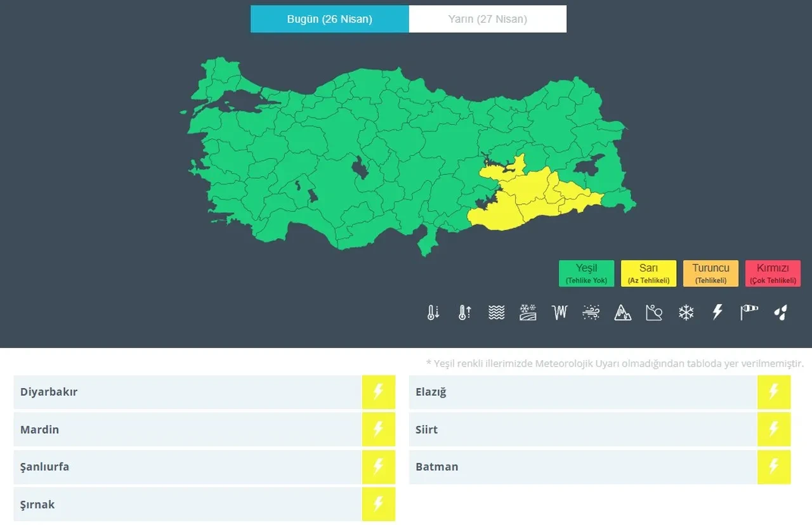
Task: Open the wind warning windsock icon
Action: (x=749, y=312)
